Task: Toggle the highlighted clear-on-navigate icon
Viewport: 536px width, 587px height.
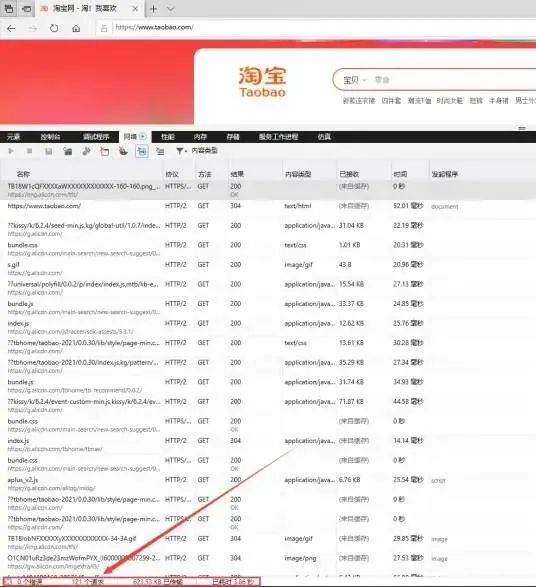Action: click(142, 151)
